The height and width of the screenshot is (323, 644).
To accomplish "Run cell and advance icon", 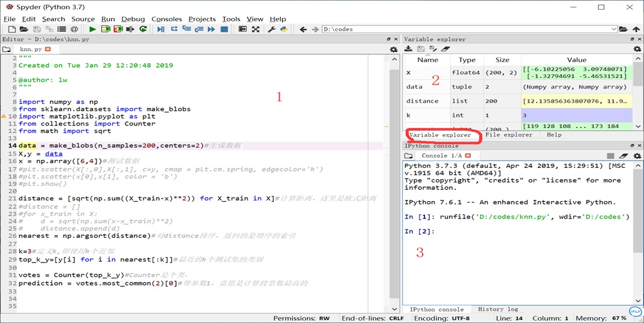I will pyautogui.click(x=118, y=29).
